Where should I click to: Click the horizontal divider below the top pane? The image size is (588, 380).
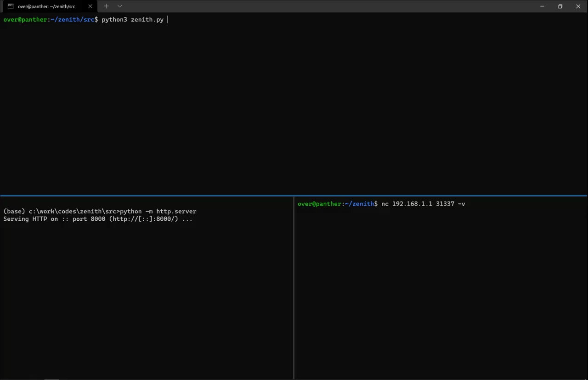(x=294, y=196)
